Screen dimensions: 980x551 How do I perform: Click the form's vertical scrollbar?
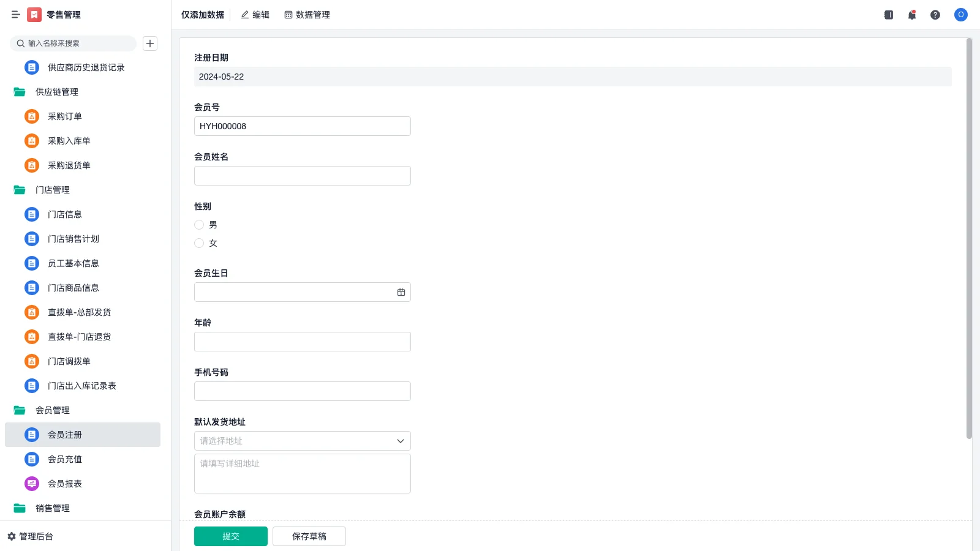pyautogui.click(x=969, y=239)
